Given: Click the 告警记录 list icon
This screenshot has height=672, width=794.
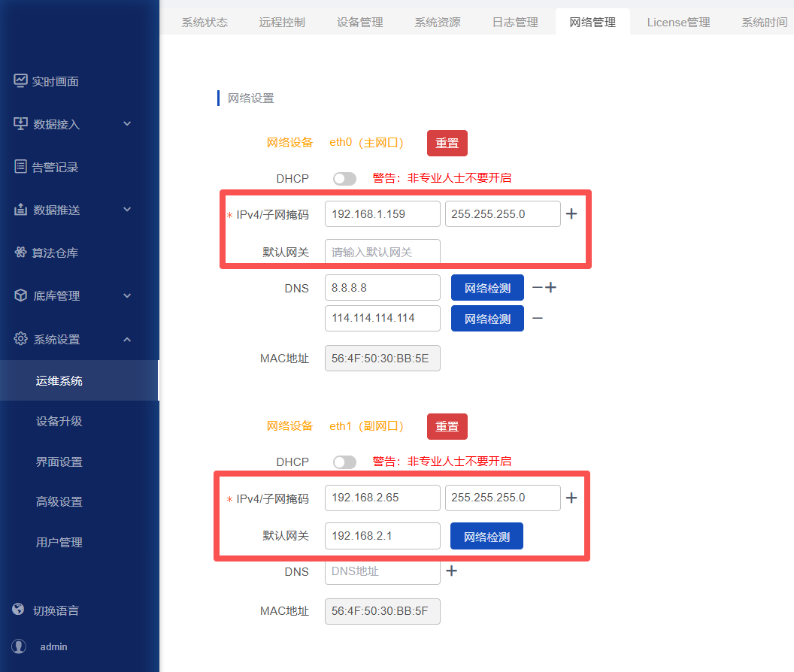Looking at the screenshot, I should pyautogui.click(x=20, y=167).
